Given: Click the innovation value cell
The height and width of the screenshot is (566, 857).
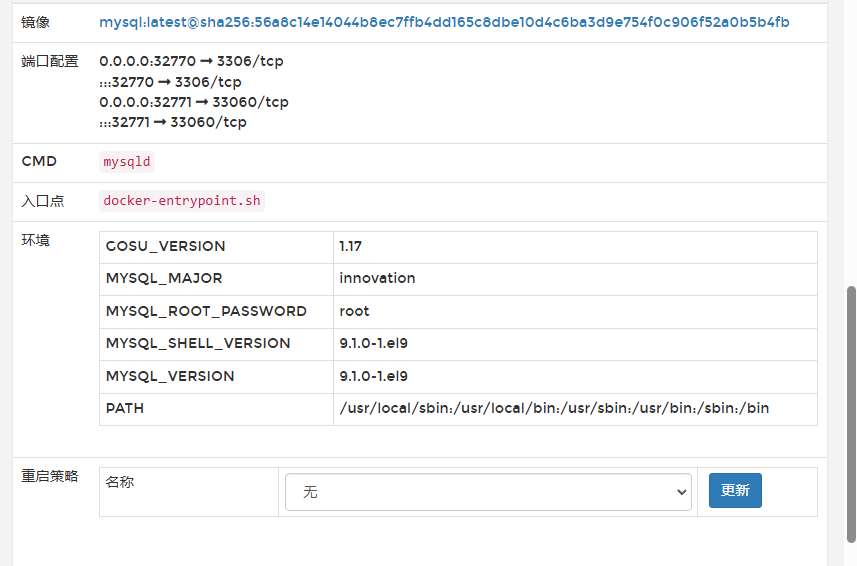Looking at the screenshot, I should point(377,278).
